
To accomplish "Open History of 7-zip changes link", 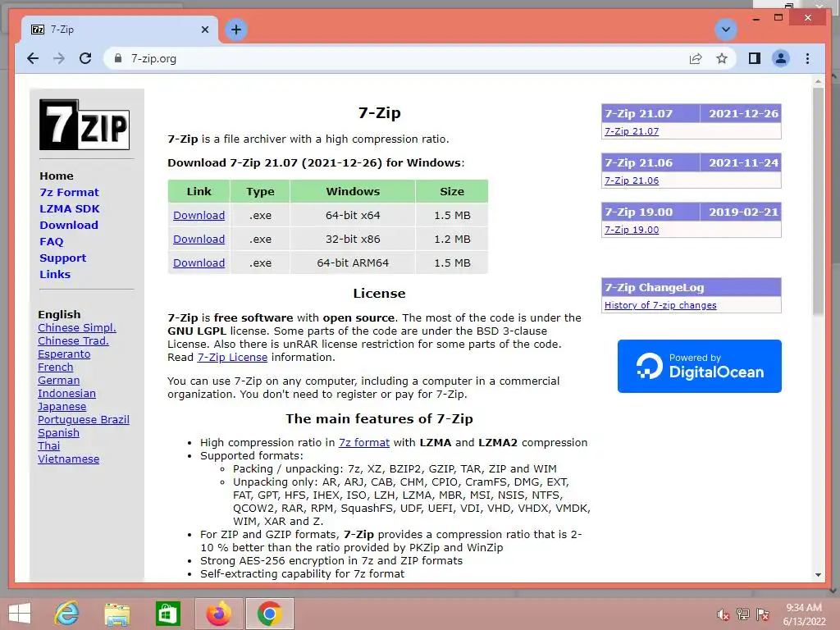I will click(x=660, y=305).
